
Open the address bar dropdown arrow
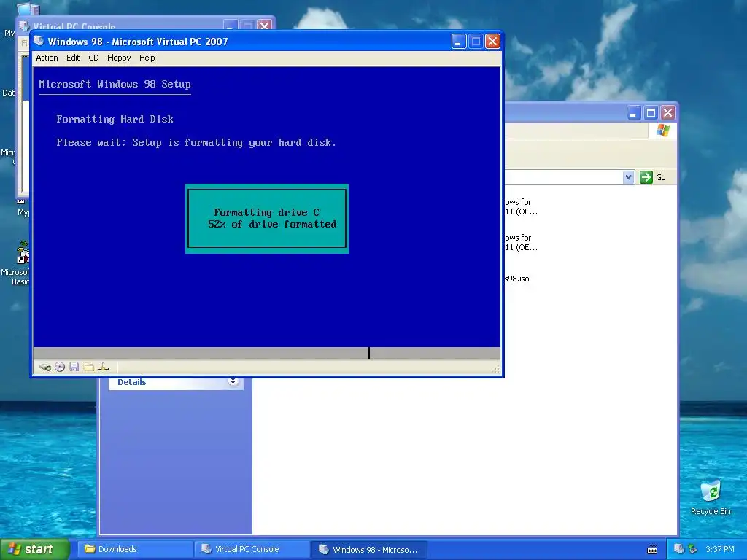tap(628, 177)
